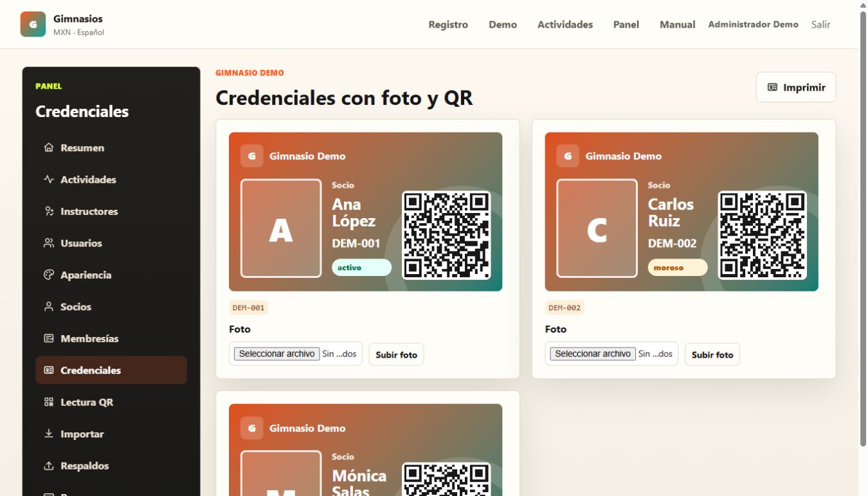Click the Respaldos upload icon in sidebar

[x=49, y=466]
